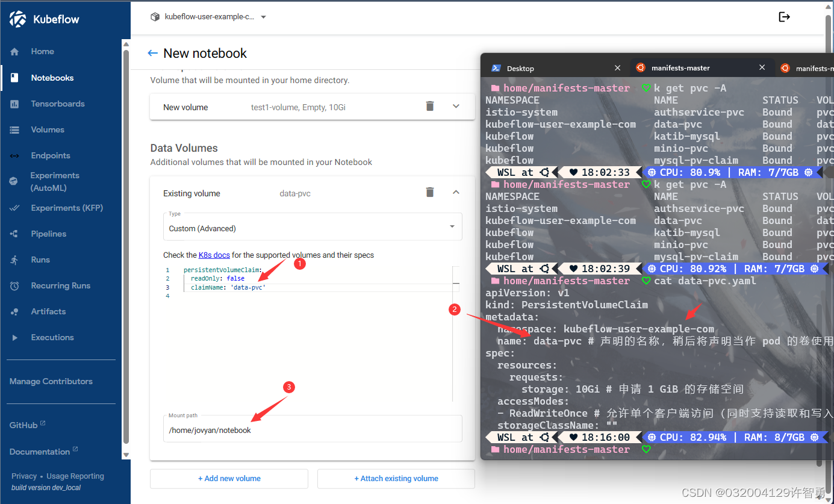Open Artifacts in the sidebar
The width and height of the screenshot is (834, 504).
[x=48, y=311]
